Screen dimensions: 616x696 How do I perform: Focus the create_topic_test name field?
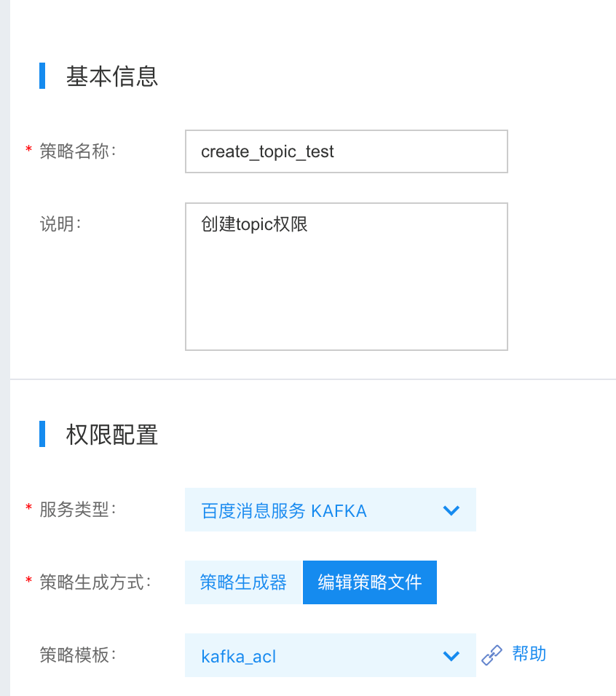click(346, 151)
